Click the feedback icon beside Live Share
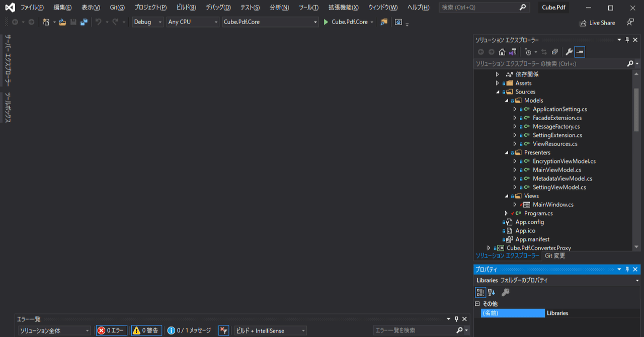The height and width of the screenshot is (337, 644). tap(630, 22)
